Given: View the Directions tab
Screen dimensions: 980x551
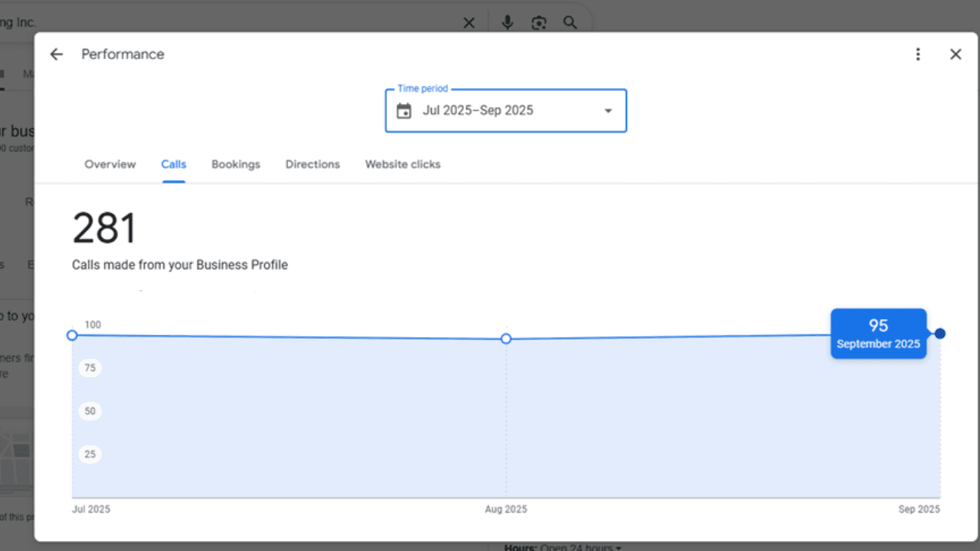Looking at the screenshot, I should [x=312, y=164].
